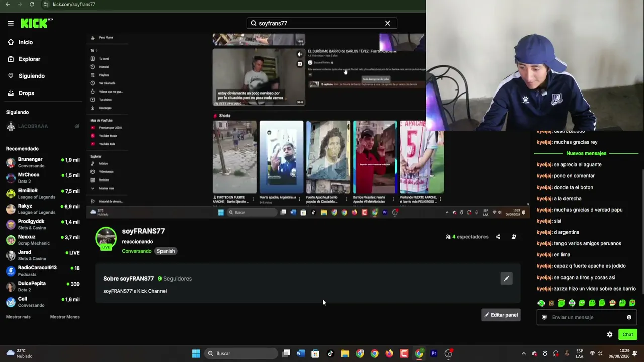644x362 pixels.
Task: Click the Editar panel button
Action: 501,315
